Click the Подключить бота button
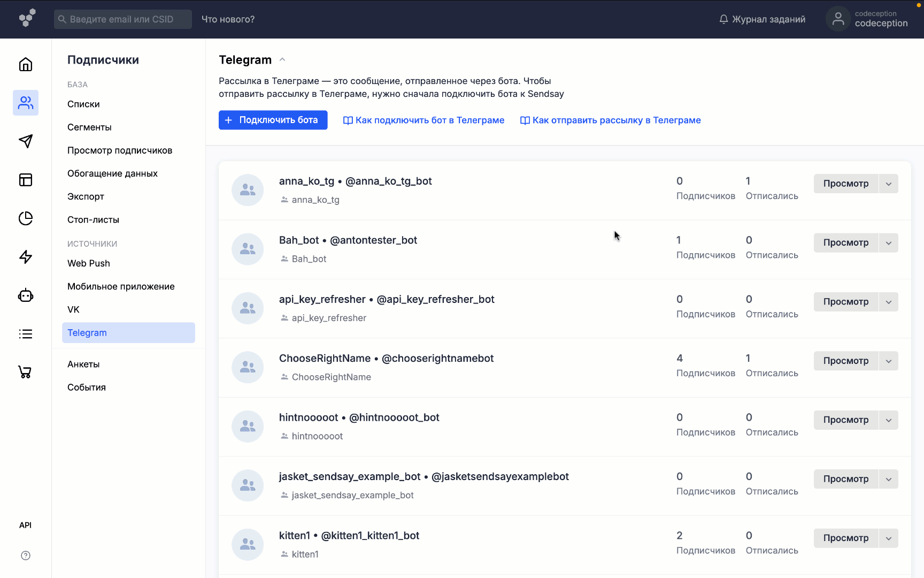Image resolution: width=924 pixels, height=578 pixels. [273, 120]
